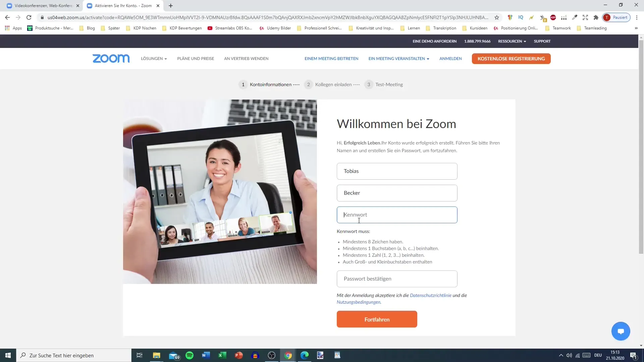Select the KOSTENLOSE REGISTRIERUNG button
Screen dimensions: 644x362
[511, 58]
